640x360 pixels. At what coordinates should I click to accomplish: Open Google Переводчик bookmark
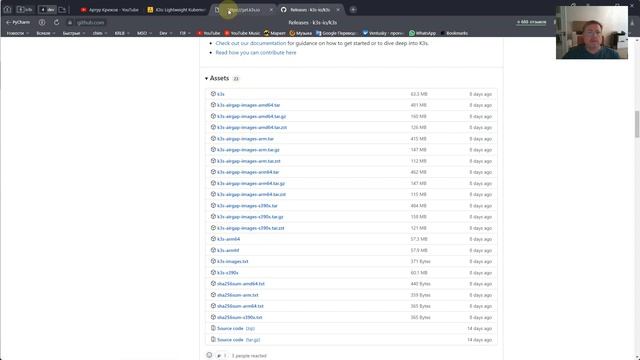pyautogui.click(x=336, y=33)
